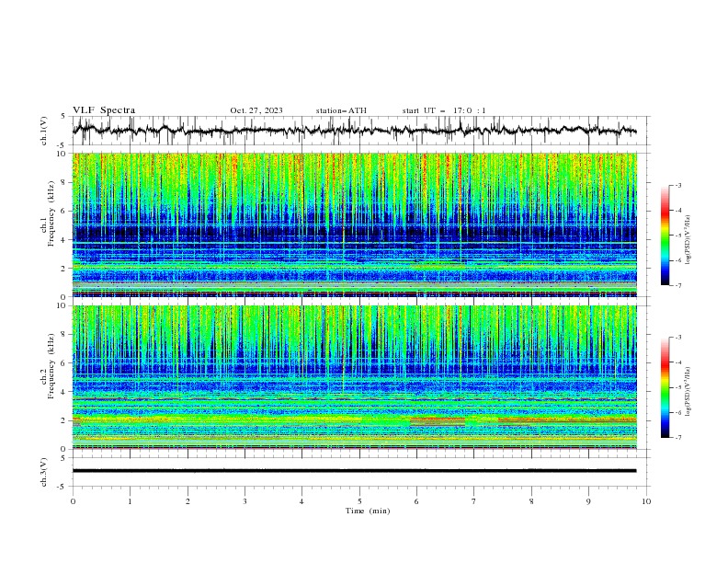Click the "-7" tick on ch.1 color bar
This screenshot has width=728, height=563.
click(x=677, y=285)
